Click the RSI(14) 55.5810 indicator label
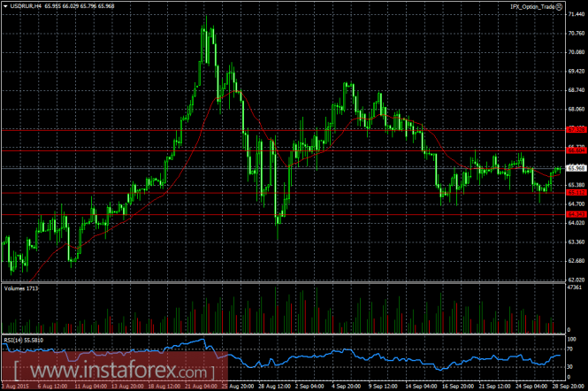The width and height of the screenshot is (588, 391). point(24,341)
